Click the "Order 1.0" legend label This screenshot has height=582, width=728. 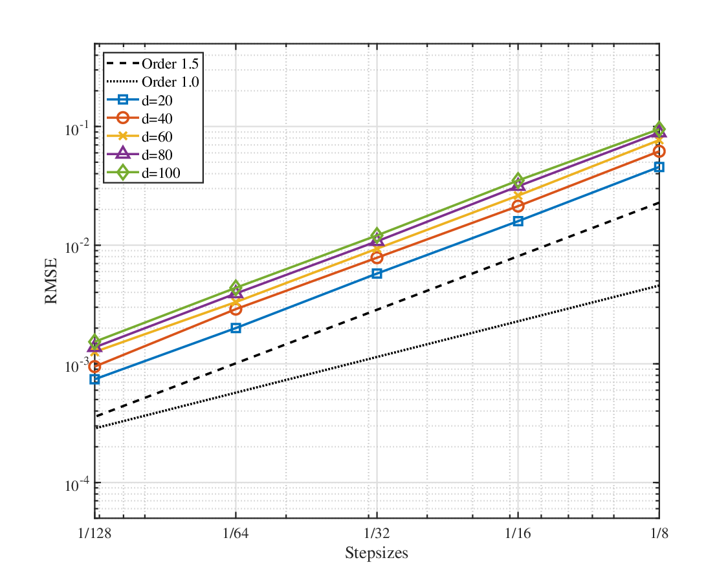pyautogui.click(x=170, y=82)
